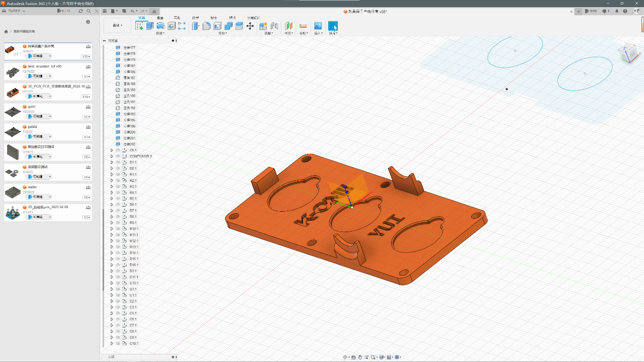
Task: Open the V35 version dropdown
Action: [x=86, y=56]
